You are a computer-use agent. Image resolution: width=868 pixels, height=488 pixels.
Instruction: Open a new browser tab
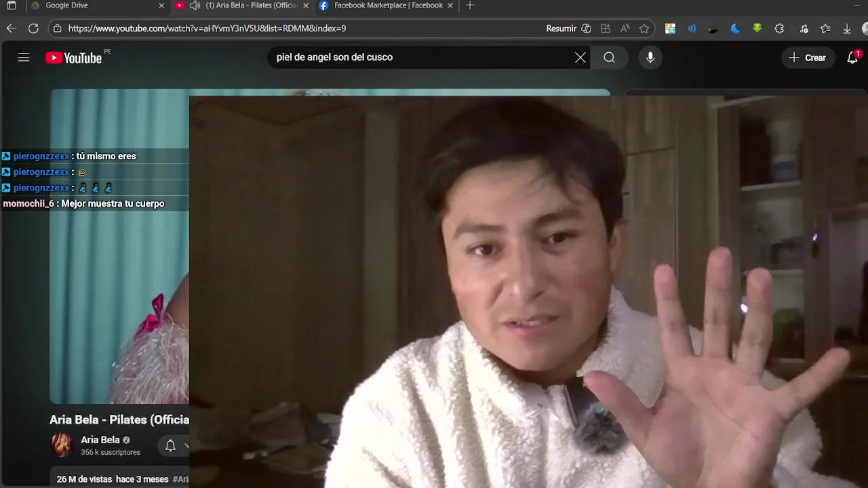tap(470, 5)
